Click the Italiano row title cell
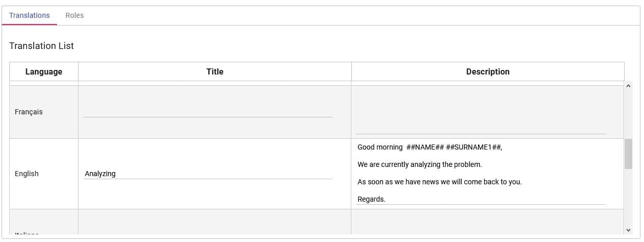The width and height of the screenshot is (644, 242). click(x=215, y=222)
